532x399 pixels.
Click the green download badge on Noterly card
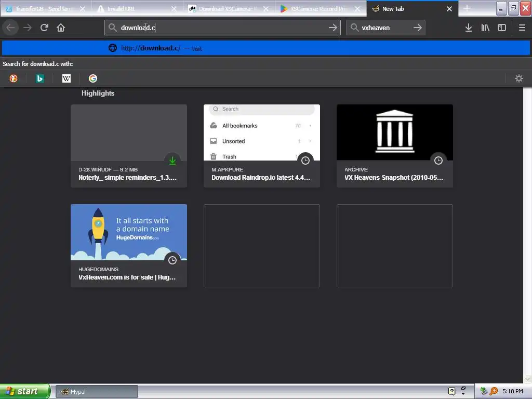coord(172,161)
